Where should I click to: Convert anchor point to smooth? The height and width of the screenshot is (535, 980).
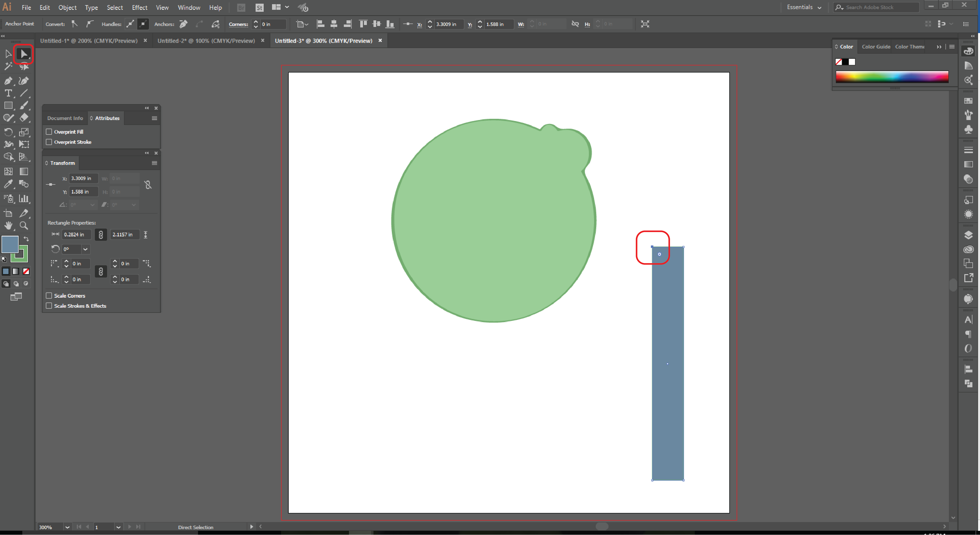pos(89,24)
